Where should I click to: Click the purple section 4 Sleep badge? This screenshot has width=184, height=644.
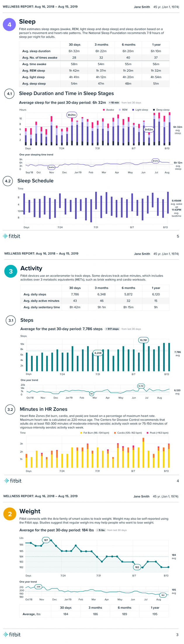[x=9, y=25]
